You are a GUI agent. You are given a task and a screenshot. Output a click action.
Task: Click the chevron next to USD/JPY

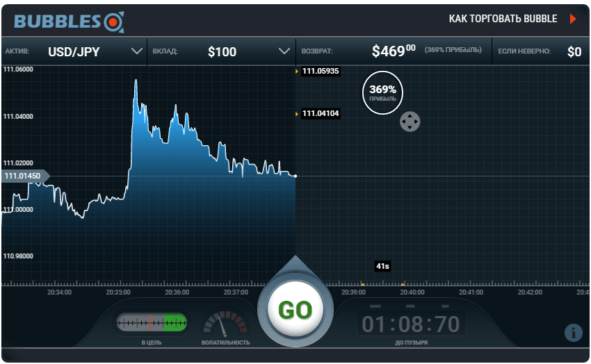(137, 51)
